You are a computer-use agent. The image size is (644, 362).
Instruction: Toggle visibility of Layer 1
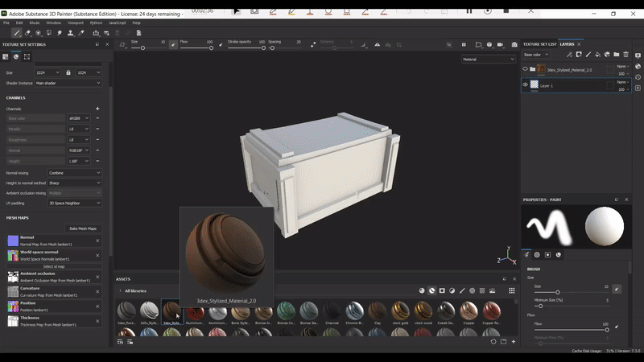[526, 84]
